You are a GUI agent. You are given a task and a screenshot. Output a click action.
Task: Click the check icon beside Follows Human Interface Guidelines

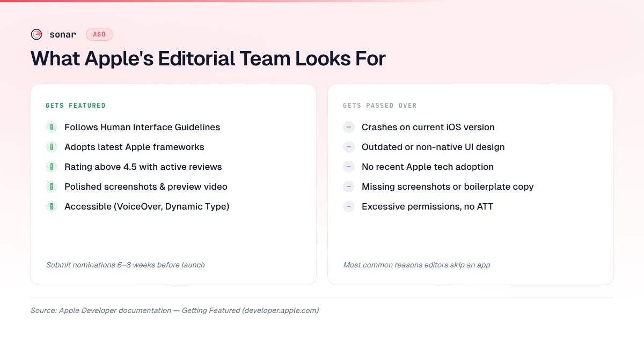tap(52, 127)
